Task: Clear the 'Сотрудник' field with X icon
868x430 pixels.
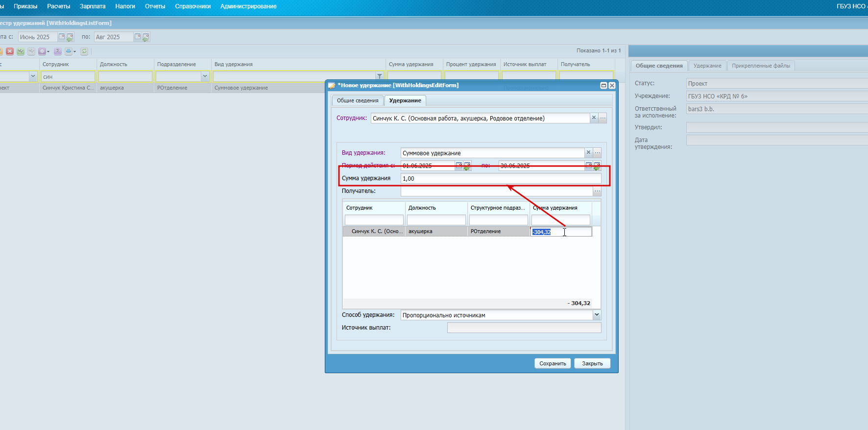Action: (594, 118)
